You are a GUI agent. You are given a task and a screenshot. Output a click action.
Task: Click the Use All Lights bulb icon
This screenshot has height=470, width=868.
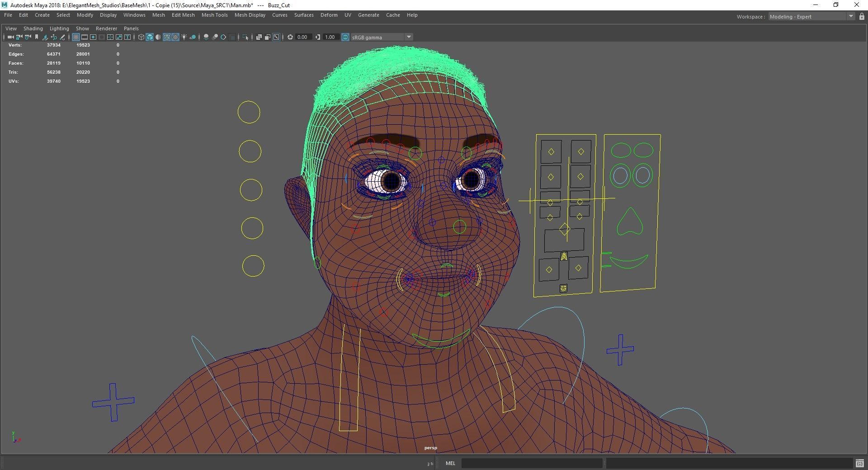(x=184, y=37)
